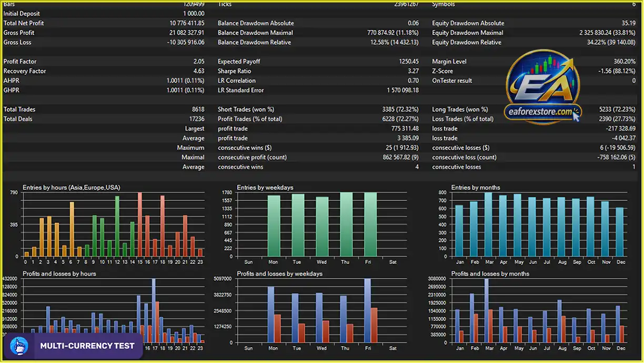Viewport: 644px width, 363px height.
Task: Select the "Long Trades (won %)" label
Action: click(x=460, y=110)
